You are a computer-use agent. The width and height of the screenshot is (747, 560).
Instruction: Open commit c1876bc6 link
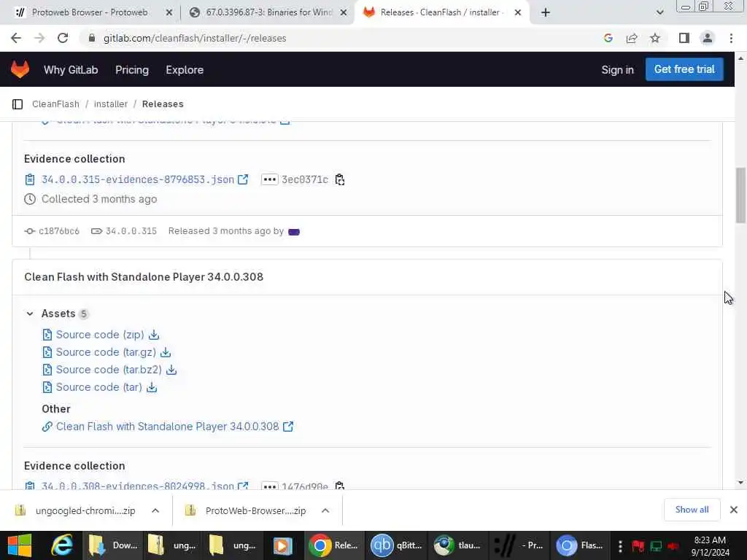coord(58,231)
